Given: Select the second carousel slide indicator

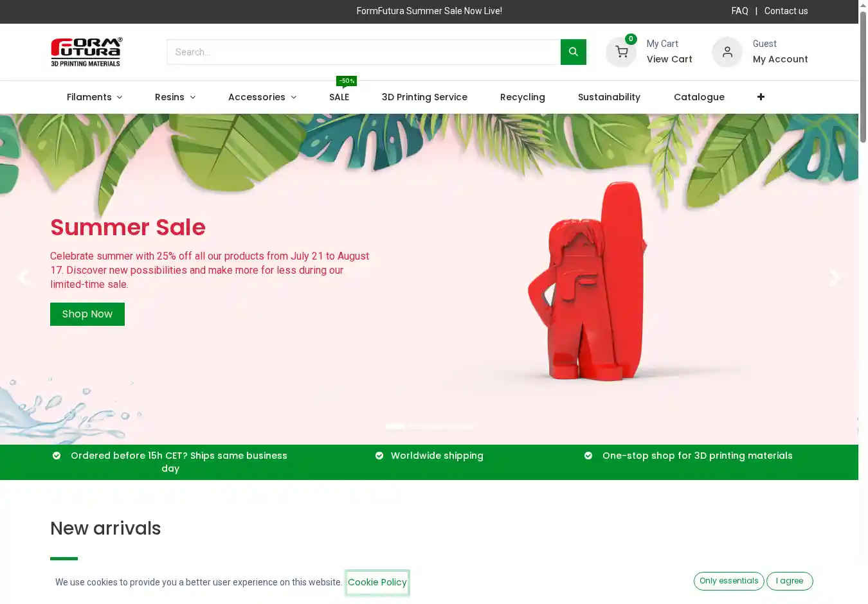Looking at the screenshot, I should pyautogui.click(x=418, y=426).
